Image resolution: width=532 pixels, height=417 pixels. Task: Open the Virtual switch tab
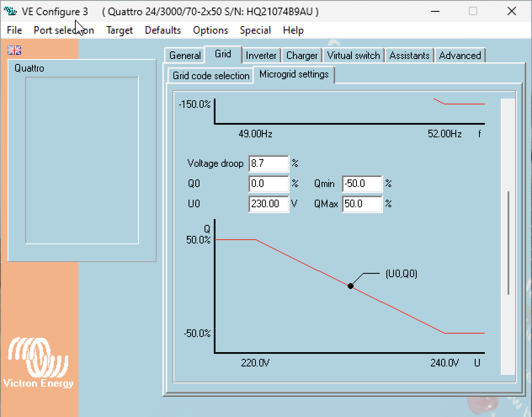pyautogui.click(x=354, y=56)
